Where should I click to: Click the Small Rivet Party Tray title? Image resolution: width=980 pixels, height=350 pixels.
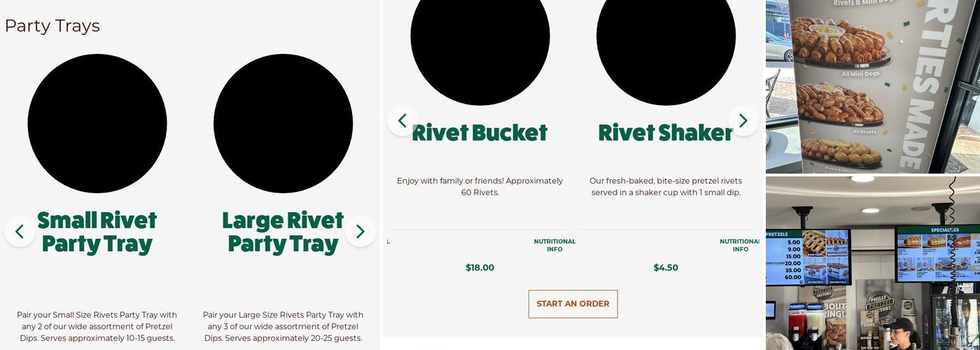[97, 232]
